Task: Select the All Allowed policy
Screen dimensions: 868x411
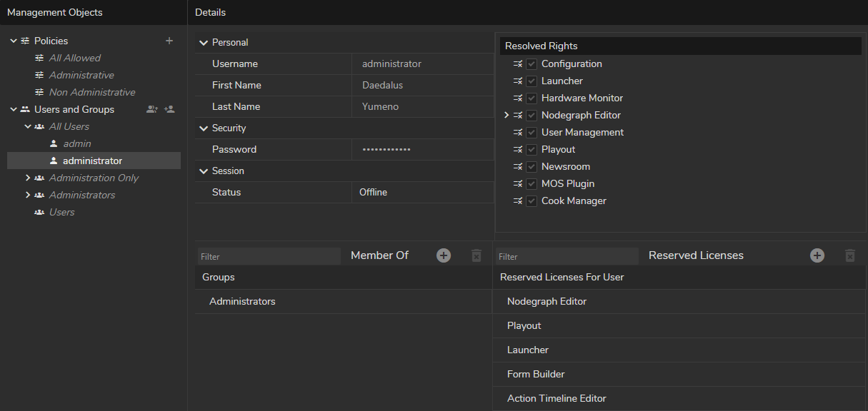Action: tap(74, 58)
